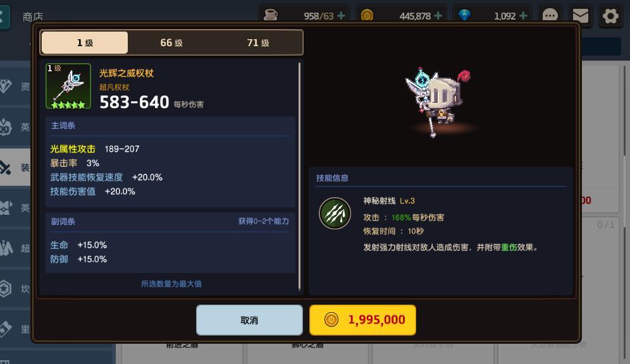This screenshot has height=364, width=630.
Task: Go back using the top-left arrow
Action: coord(3,17)
